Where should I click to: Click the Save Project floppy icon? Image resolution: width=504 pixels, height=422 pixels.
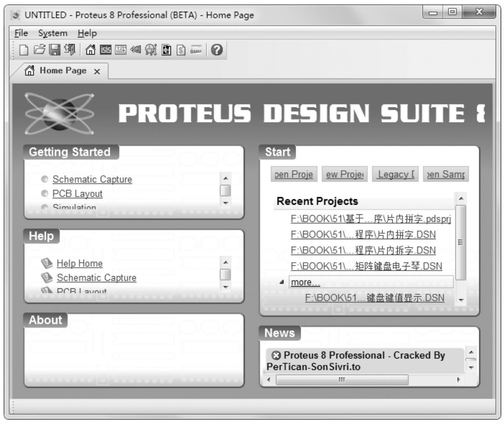pyautogui.click(x=55, y=50)
